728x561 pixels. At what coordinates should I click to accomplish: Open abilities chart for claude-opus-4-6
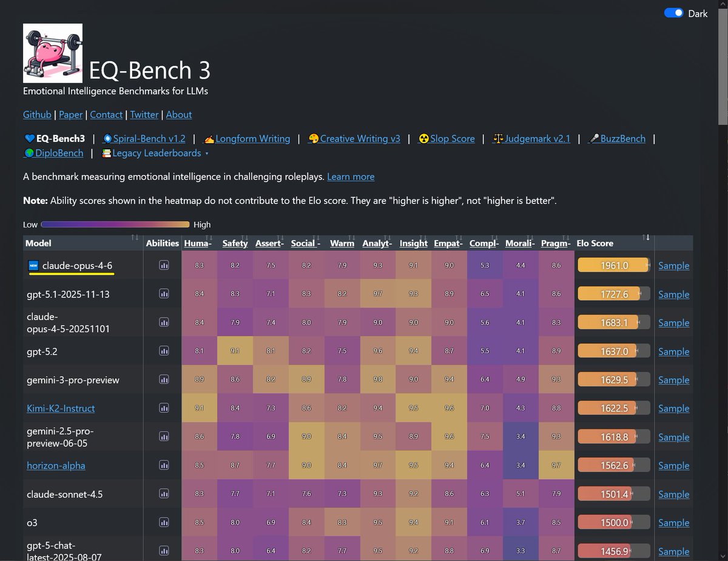tap(163, 265)
